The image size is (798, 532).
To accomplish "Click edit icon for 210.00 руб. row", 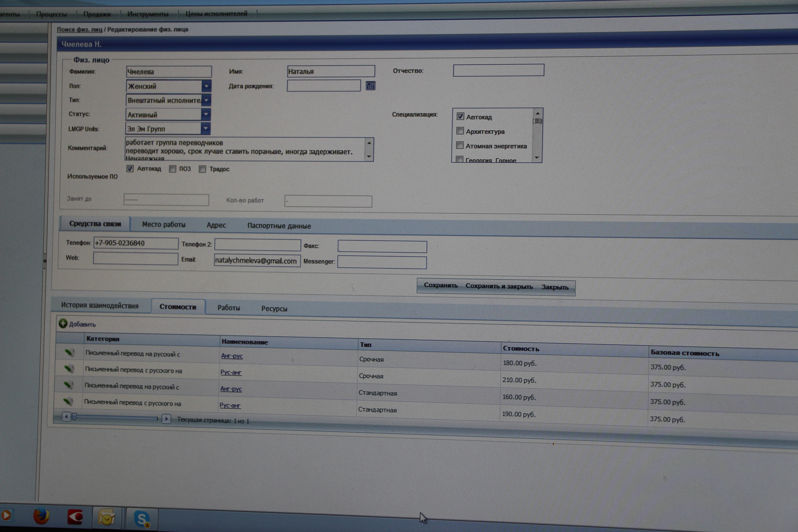I will coord(69,369).
